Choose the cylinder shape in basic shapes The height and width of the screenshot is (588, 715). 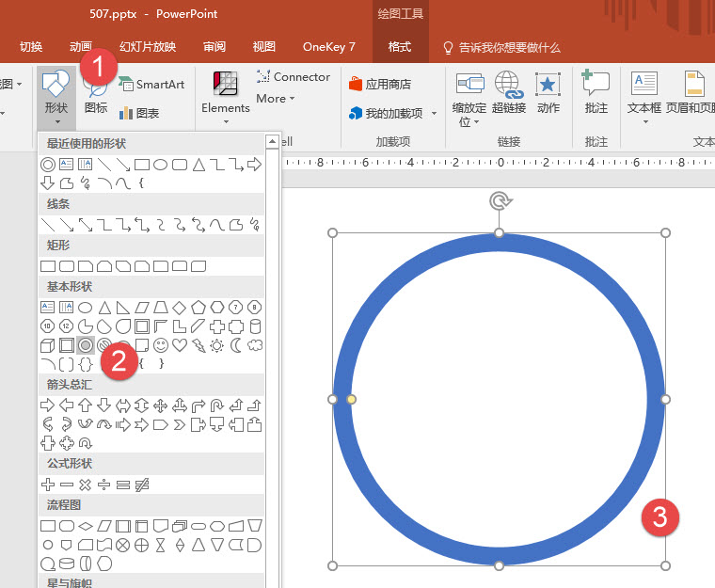coord(255,326)
